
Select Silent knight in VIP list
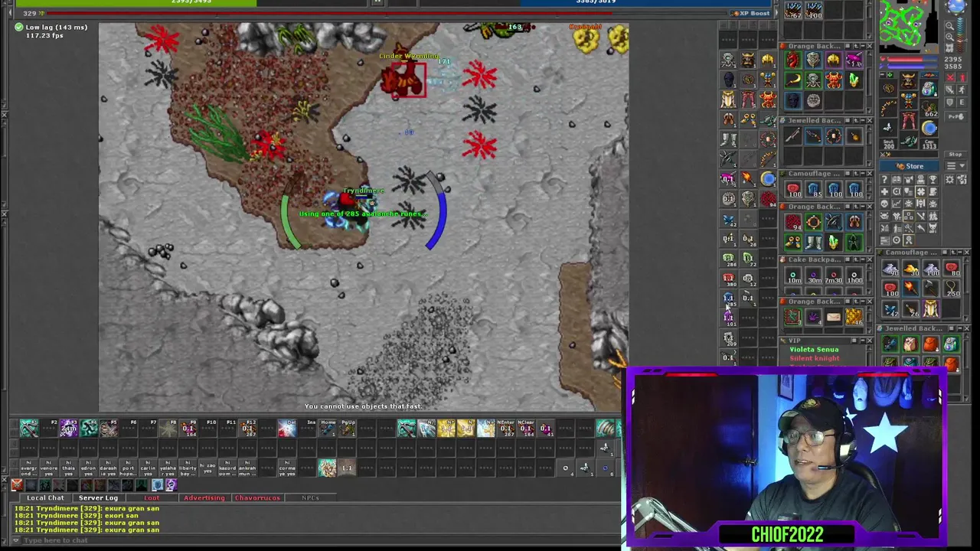coord(814,358)
